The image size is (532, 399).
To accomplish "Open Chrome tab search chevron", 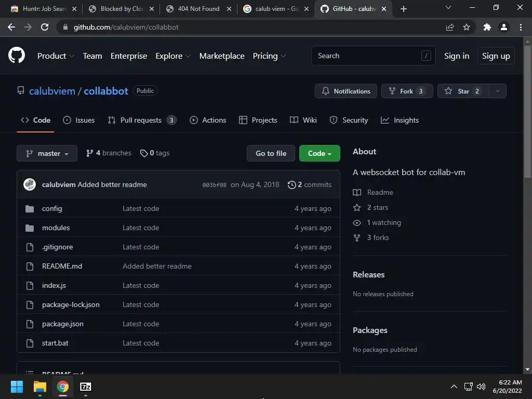I will tap(448, 7).
